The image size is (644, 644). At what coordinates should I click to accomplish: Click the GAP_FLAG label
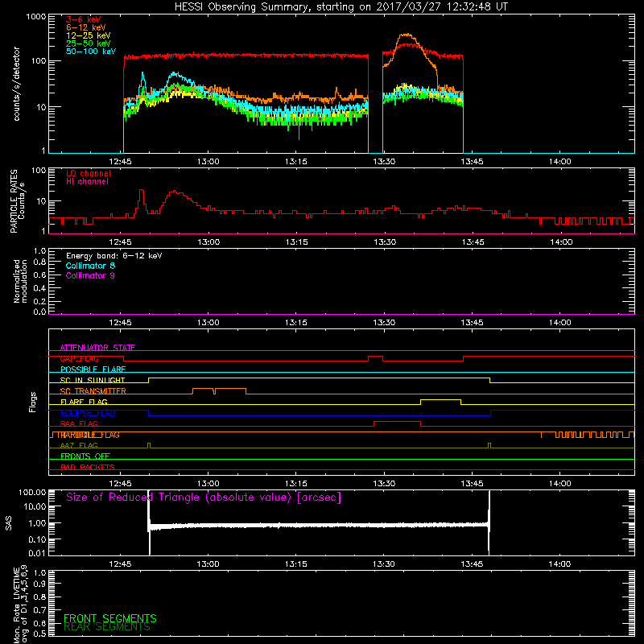coord(79,358)
